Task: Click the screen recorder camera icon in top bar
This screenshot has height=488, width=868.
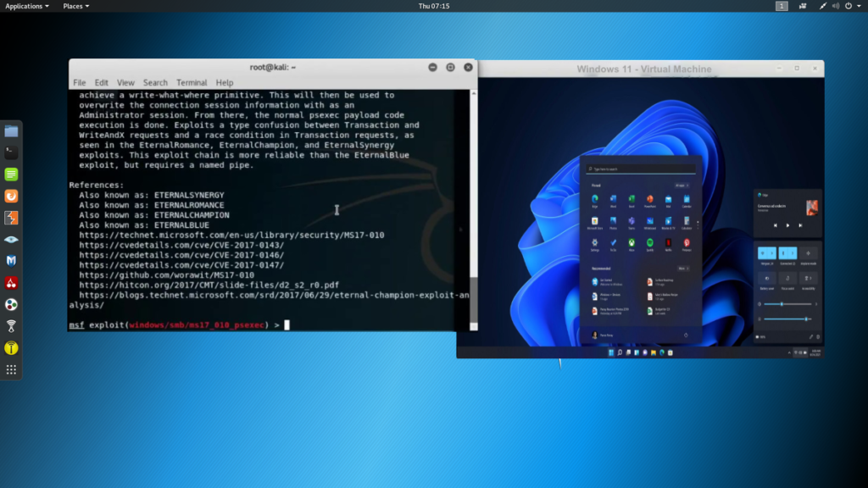Action: tap(802, 6)
